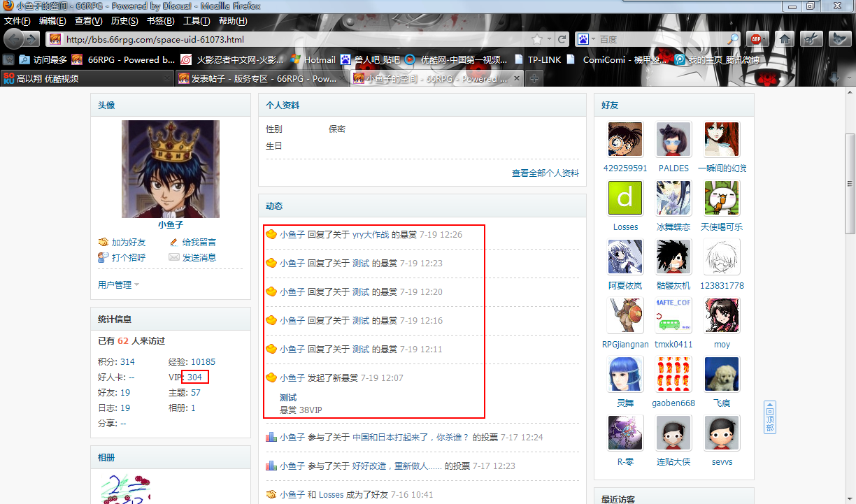The width and height of the screenshot is (856, 504).
Task: Open the 帮助(H) menu
Action: (x=233, y=21)
